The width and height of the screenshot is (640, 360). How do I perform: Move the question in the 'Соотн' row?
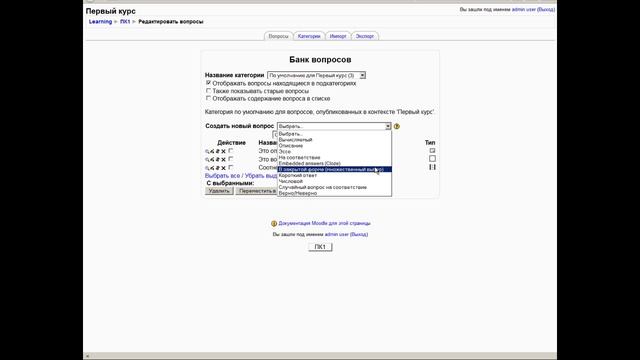pyautogui.click(x=218, y=168)
